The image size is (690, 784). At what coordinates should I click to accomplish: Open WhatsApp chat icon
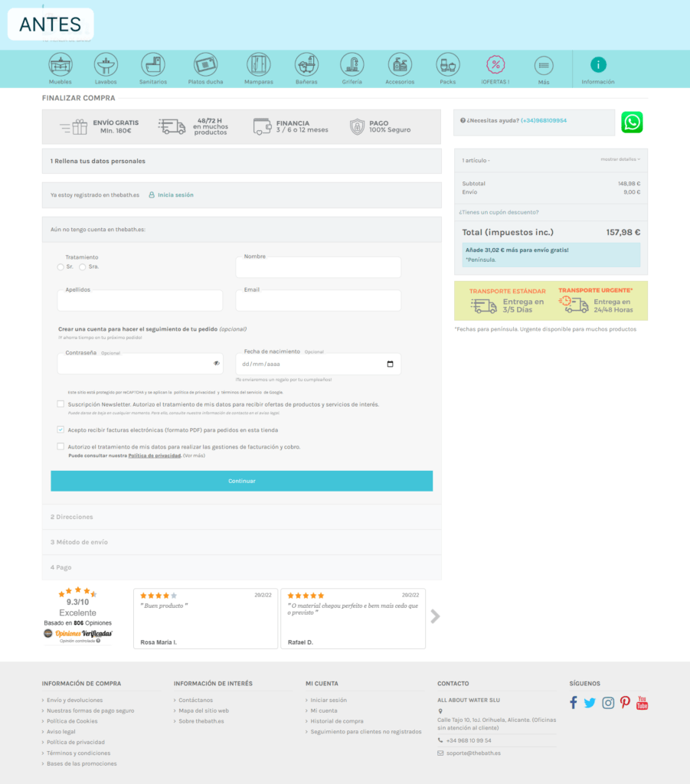632,122
